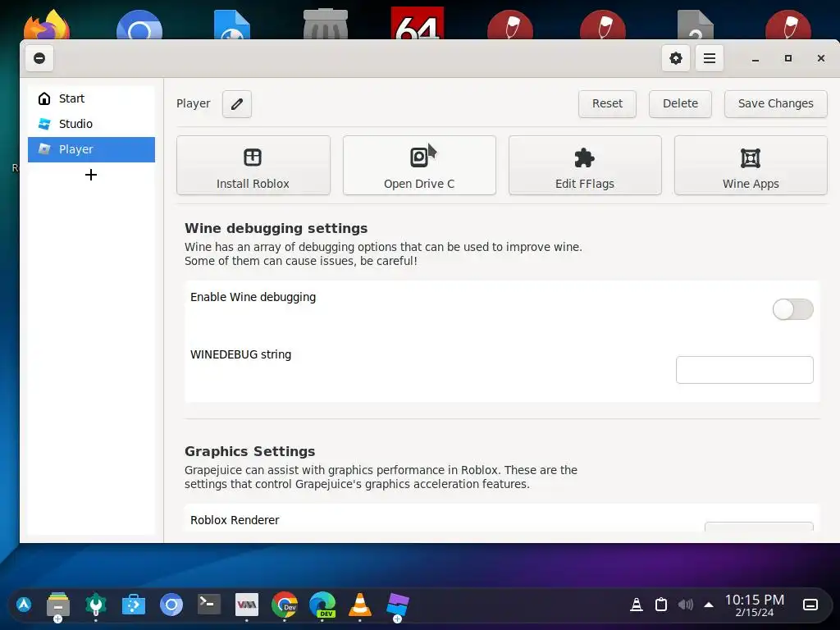Screen dimensions: 840x630
Task: Click the Wine debugging settings heading
Action: coord(276,228)
